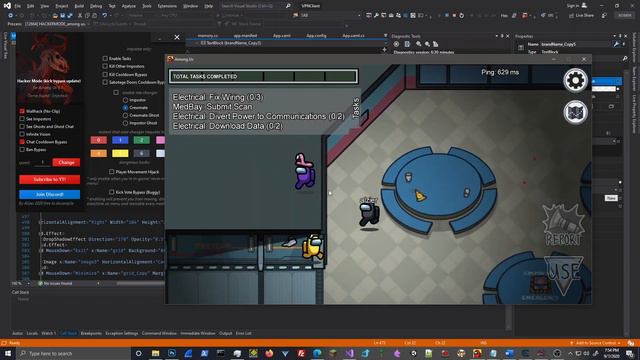The image size is (640, 360).
Task: Click the Cut scissors toolbar icon
Action: [80, 15]
